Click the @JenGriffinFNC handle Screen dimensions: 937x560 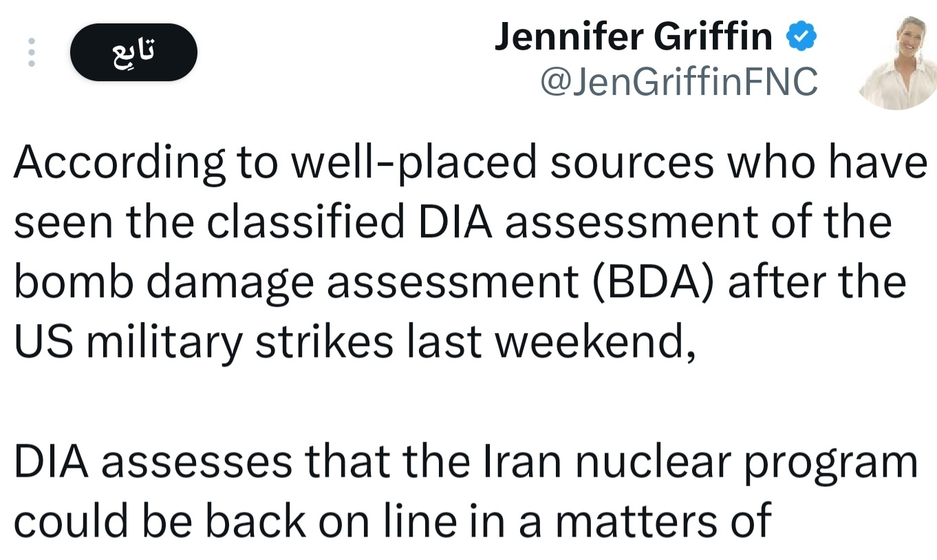point(679,83)
